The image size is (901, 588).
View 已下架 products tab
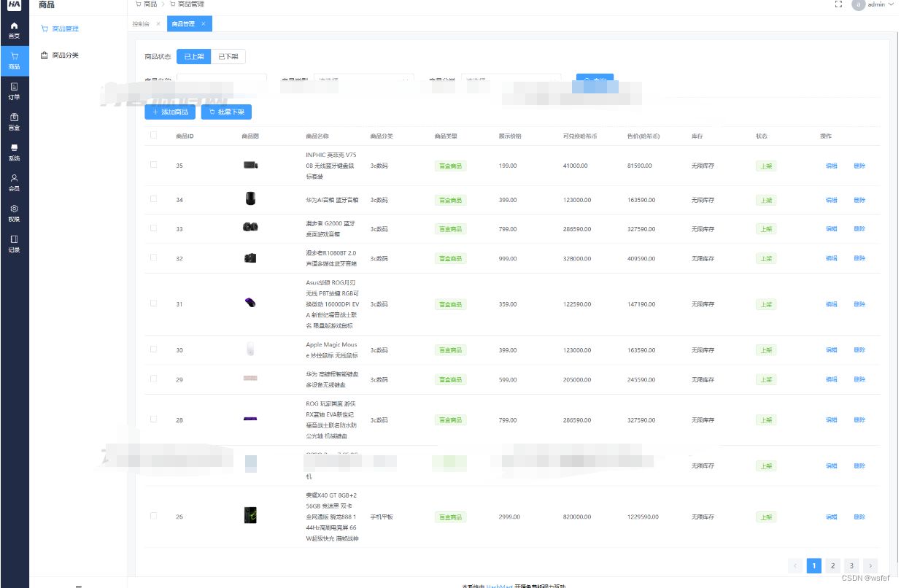tap(228, 56)
